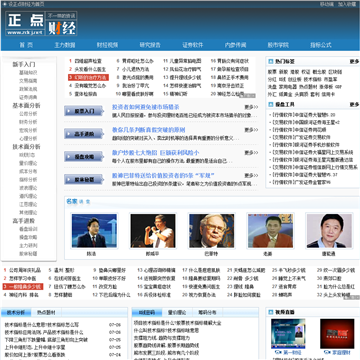
Task: Click 加入收藏 link at top right
Action: (347, 4)
